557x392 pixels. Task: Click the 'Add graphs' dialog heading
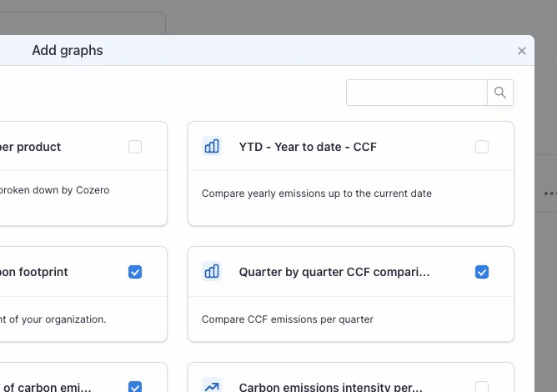point(68,51)
